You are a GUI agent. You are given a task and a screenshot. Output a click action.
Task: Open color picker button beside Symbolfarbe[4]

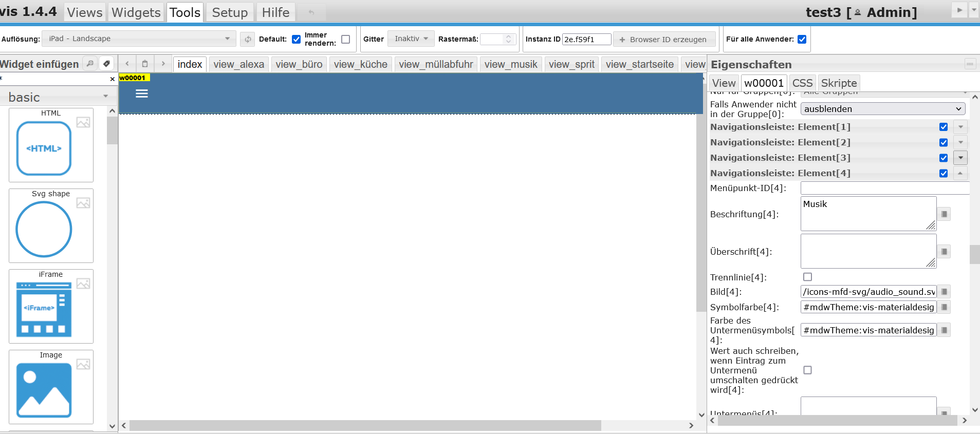pyautogui.click(x=944, y=307)
